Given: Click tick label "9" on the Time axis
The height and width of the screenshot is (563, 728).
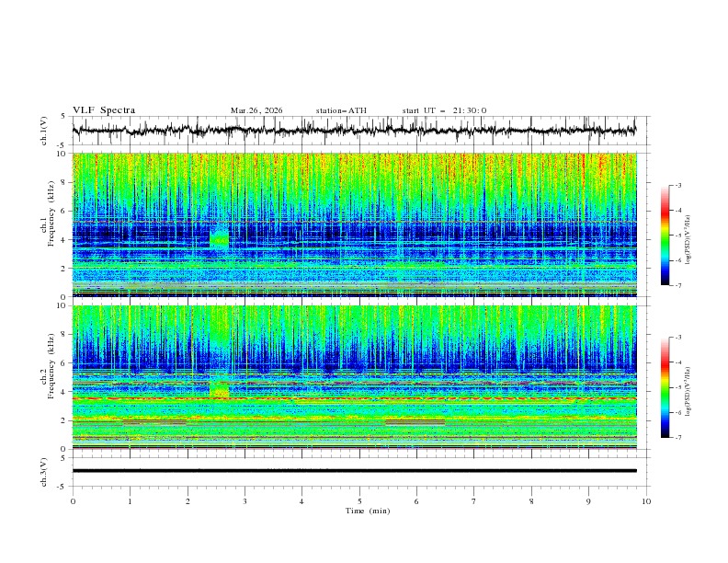Looking at the screenshot, I should click(588, 501).
